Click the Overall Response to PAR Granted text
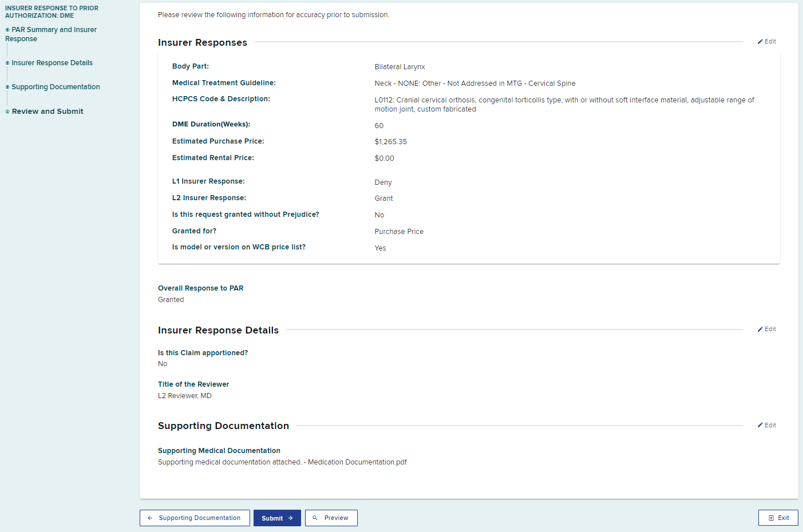Image resolution: width=803 pixels, height=532 pixels. 171,299
